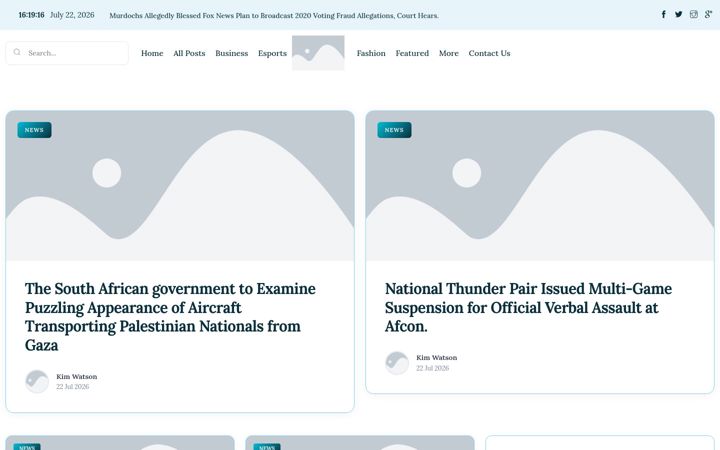The height and width of the screenshot is (450, 720).
Task: Open the Fashion category
Action: [x=371, y=53]
